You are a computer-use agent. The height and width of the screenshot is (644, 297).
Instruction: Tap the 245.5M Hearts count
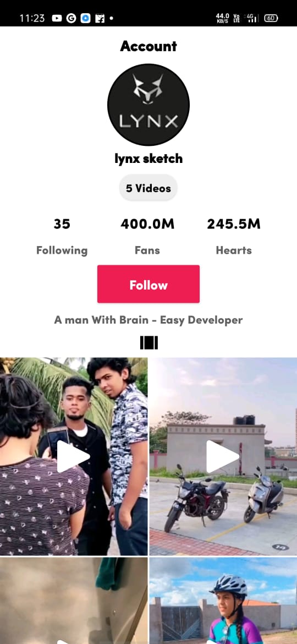pos(234,236)
